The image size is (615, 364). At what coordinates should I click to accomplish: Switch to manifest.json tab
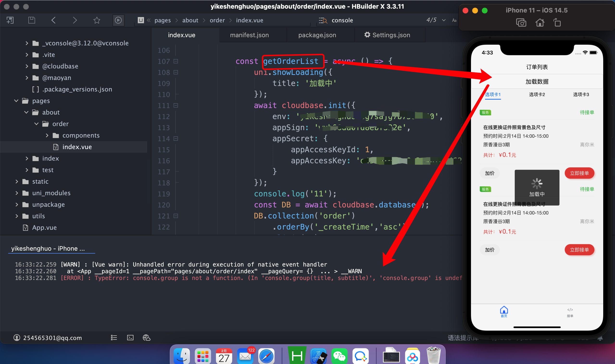(249, 35)
